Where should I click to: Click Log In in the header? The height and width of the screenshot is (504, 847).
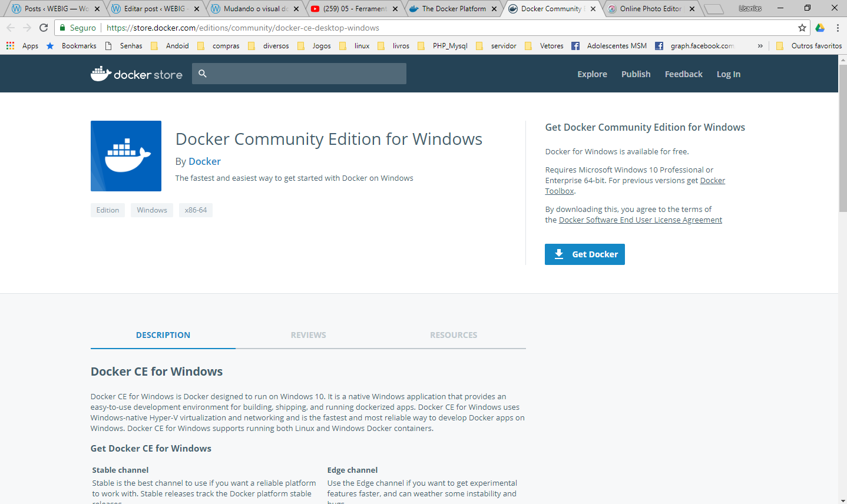coord(729,74)
